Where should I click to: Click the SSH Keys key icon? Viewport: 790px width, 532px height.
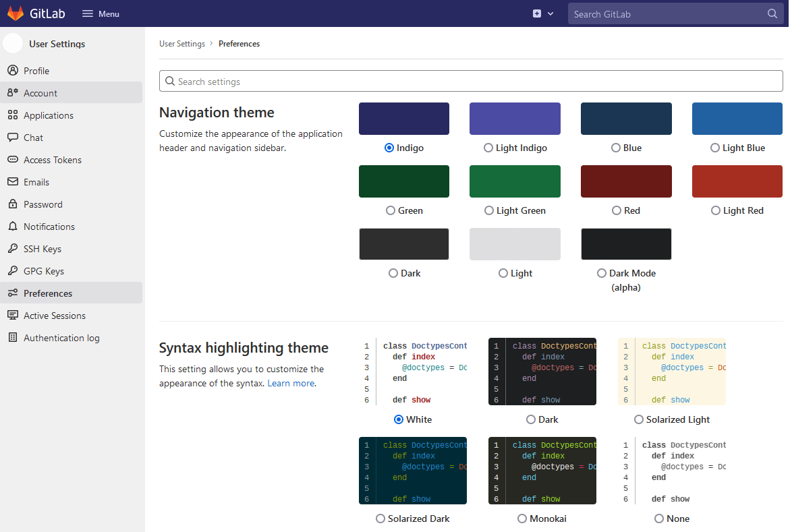(13, 248)
